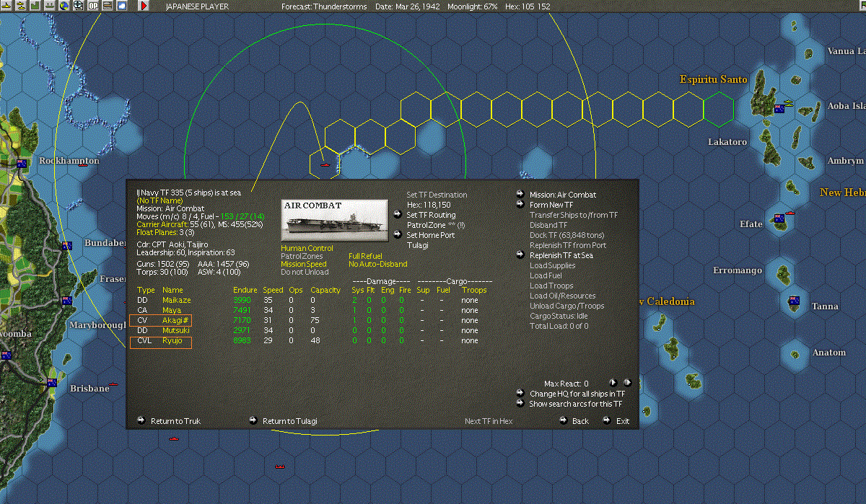Toggle the No Auto-Disband setting
The image size is (866, 504).
[377, 264]
